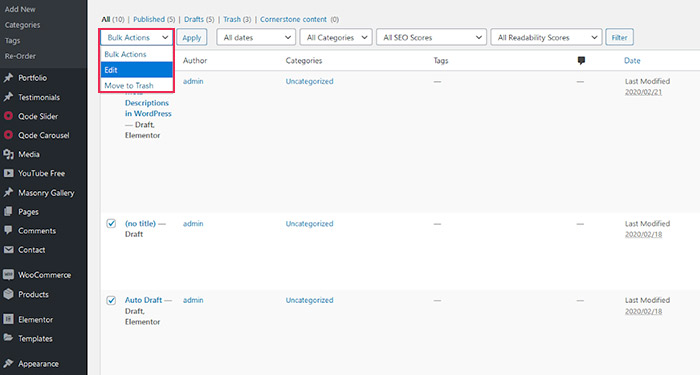Image resolution: width=700 pixels, height=375 pixels.
Task: Expand the All dates dropdown
Action: pyautogui.click(x=256, y=38)
